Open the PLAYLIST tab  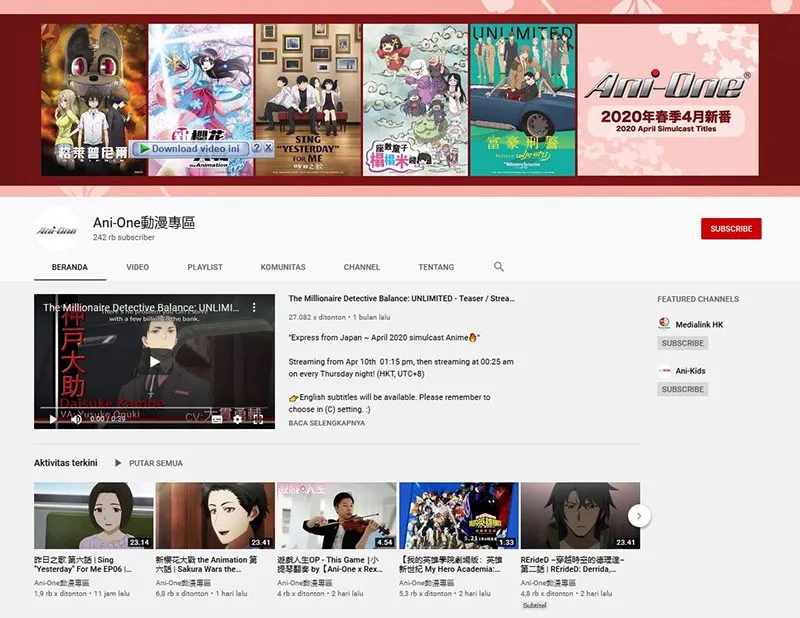(x=205, y=267)
